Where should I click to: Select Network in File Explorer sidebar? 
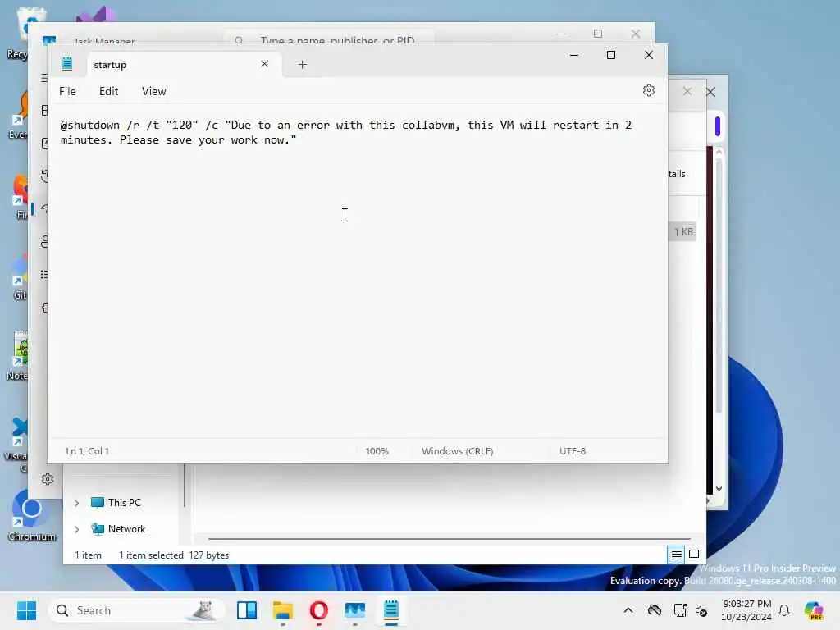(118, 529)
